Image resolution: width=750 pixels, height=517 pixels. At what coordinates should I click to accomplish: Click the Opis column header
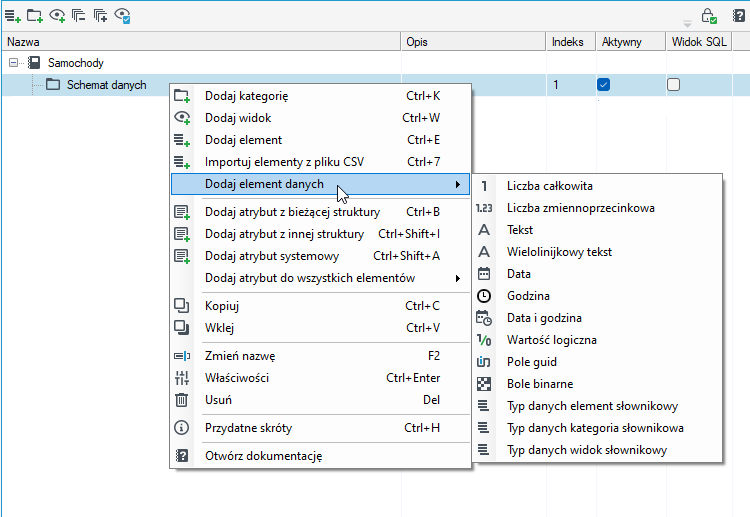474,42
